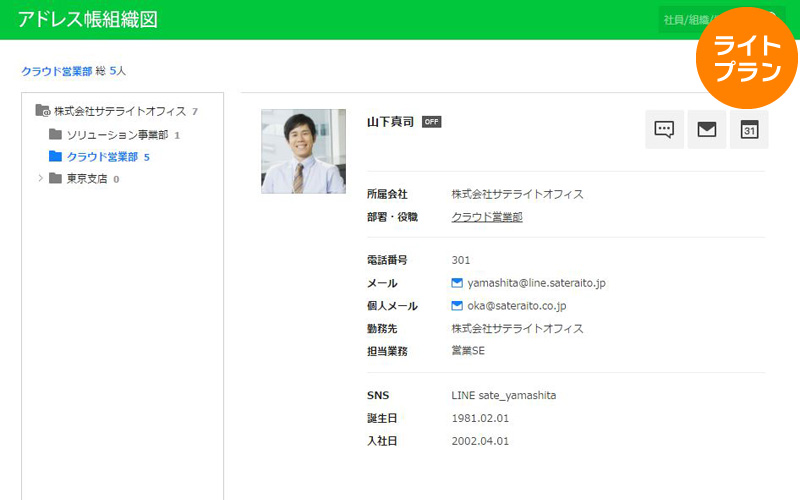
Task: Select the root 株式会社サテライトオフィス tree label
Action: coord(119,111)
